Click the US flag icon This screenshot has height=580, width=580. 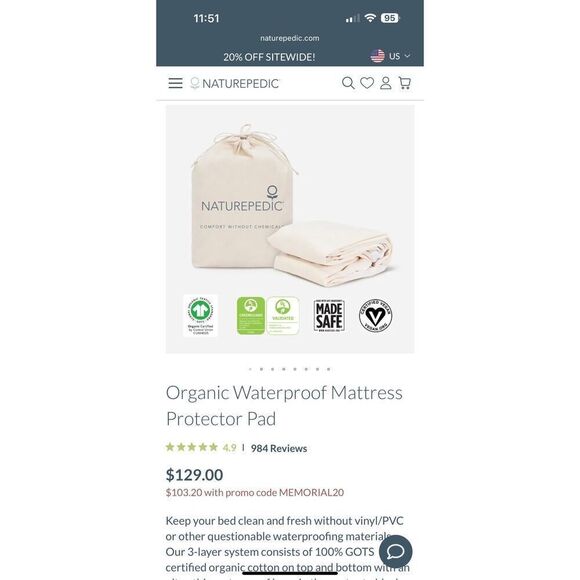coord(378,56)
